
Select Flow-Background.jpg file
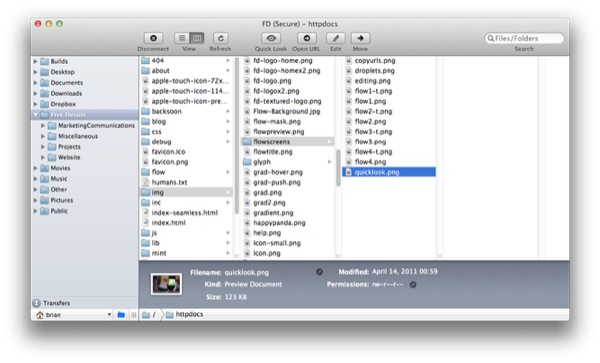click(288, 111)
